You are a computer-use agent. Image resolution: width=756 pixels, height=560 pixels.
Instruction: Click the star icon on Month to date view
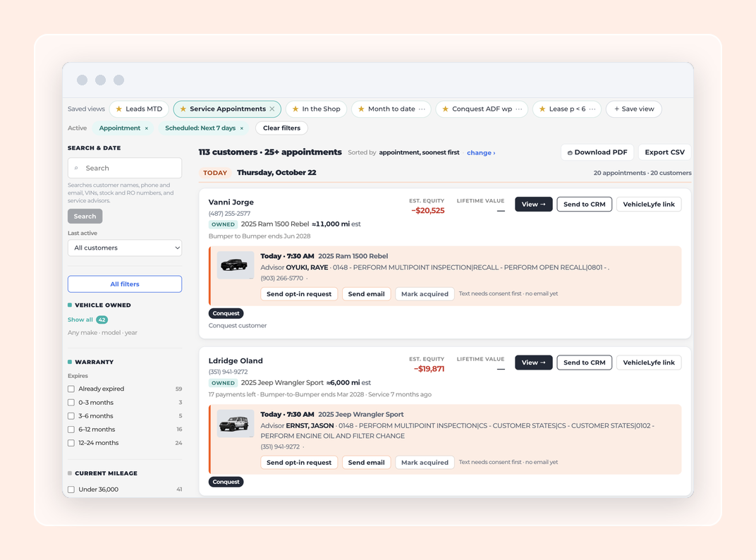(361, 109)
